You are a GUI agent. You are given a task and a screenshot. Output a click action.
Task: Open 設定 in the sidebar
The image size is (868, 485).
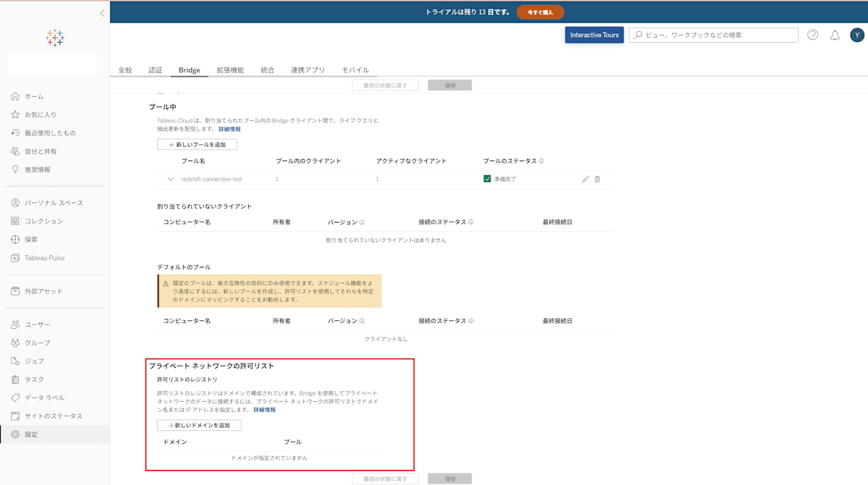pos(55,434)
